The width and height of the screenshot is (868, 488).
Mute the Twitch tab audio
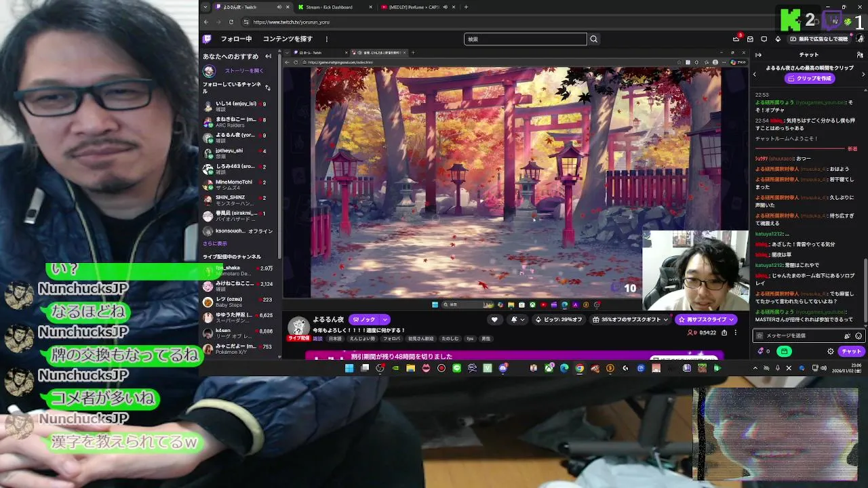[279, 7]
